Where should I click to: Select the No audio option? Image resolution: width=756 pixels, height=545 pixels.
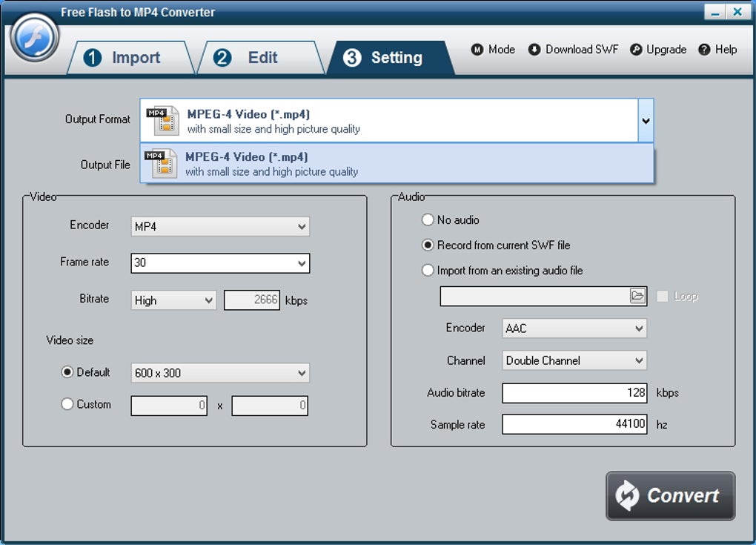coord(428,220)
